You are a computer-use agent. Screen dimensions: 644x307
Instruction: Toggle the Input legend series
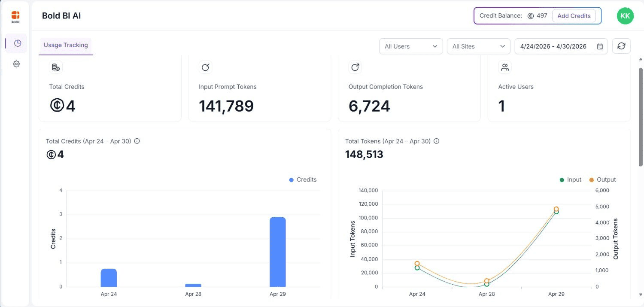click(570, 179)
